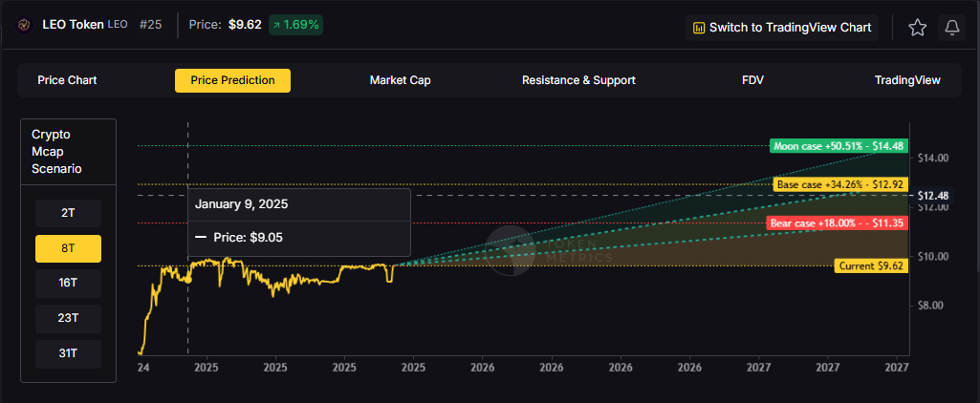Image resolution: width=980 pixels, height=403 pixels.
Task: Click the $12.48 crosshair price label
Action: click(x=932, y=196)
